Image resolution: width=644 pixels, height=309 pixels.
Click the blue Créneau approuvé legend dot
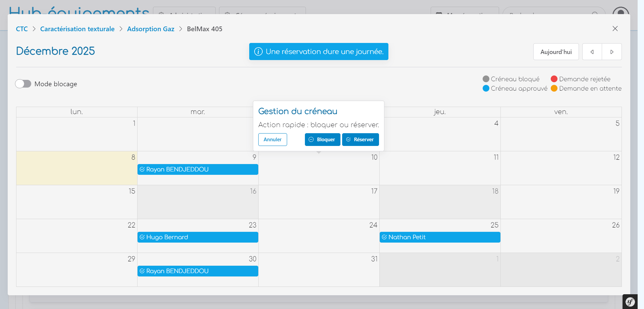[486, 88]
